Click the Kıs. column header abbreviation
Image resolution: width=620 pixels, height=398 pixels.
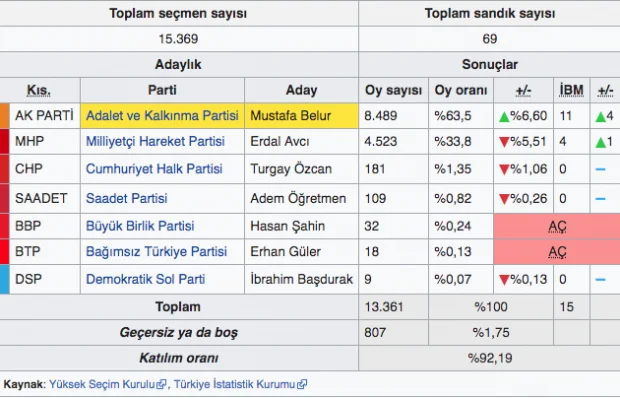pyautogui.click(x=38, y=90)
